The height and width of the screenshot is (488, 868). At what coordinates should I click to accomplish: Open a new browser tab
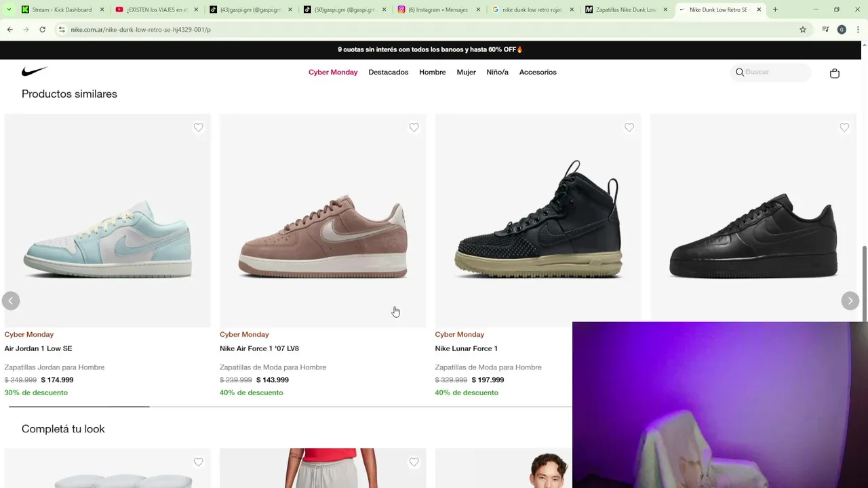coord(775,9)
